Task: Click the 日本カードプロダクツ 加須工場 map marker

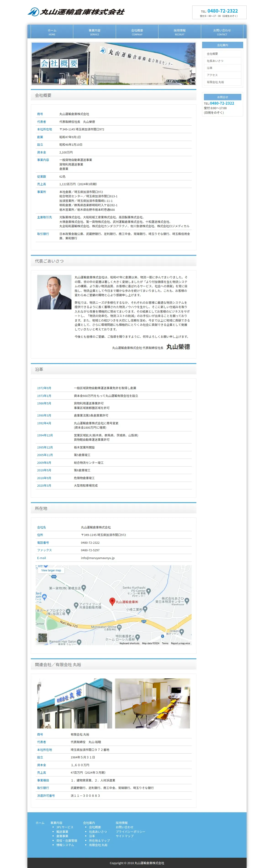Action: 68,612
